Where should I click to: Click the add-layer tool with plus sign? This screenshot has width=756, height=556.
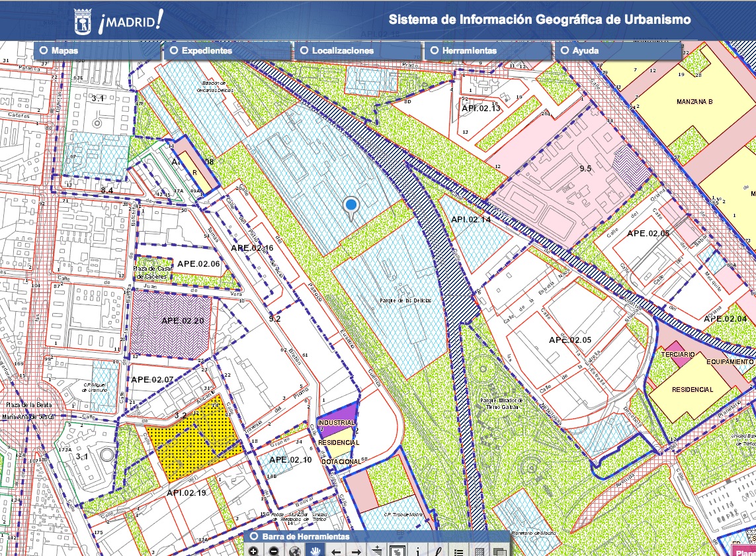click(377, 551)
